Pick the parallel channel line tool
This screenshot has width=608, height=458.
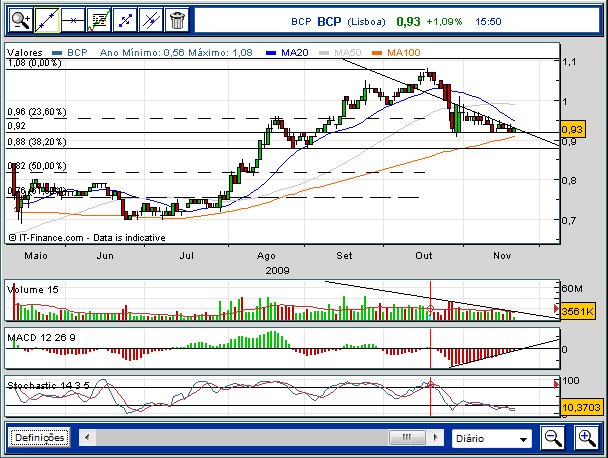point(150,18)
